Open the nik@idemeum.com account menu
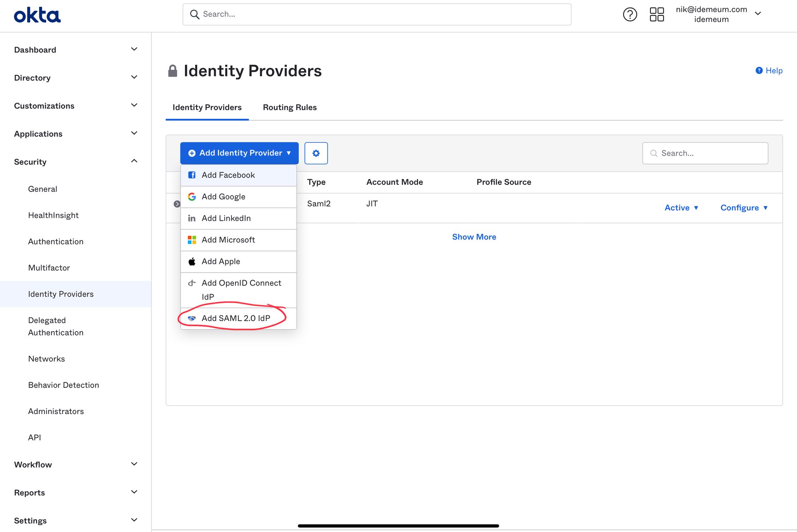The image size is (797, 532). [x=718, y=14]
